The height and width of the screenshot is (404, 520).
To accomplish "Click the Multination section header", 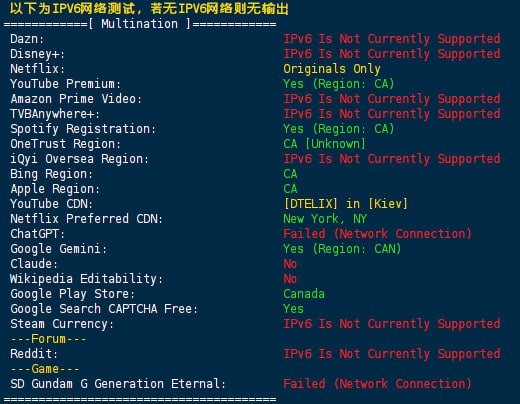I will (x=140, y=24).
